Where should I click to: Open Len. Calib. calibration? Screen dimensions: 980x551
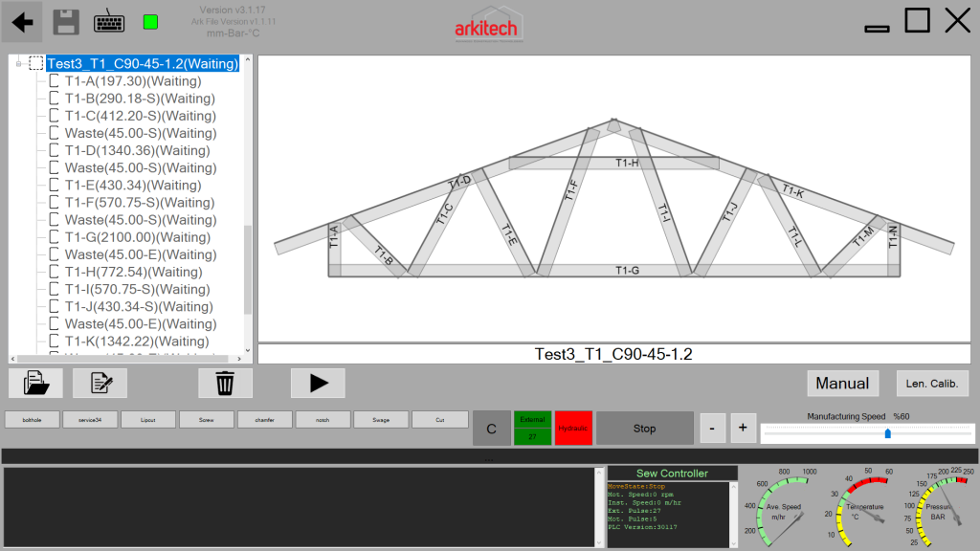(932, 383)
